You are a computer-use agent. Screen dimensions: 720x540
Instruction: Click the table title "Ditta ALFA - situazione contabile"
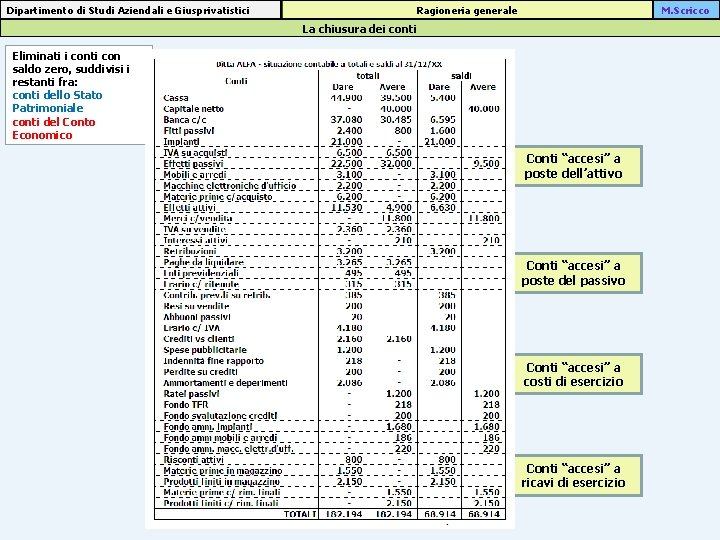(x=329, y=64)
